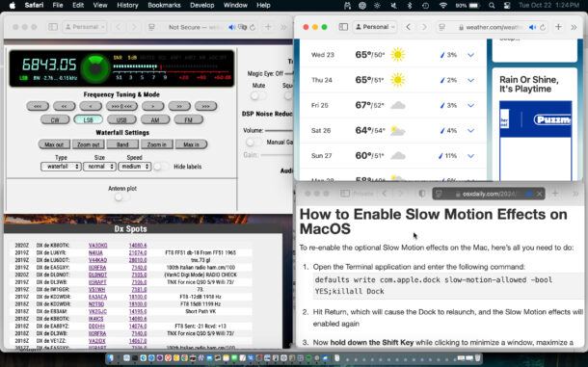The width and height of the screenshot is (588, 367).
Task: Select FM mode
Action: [189, 120]
